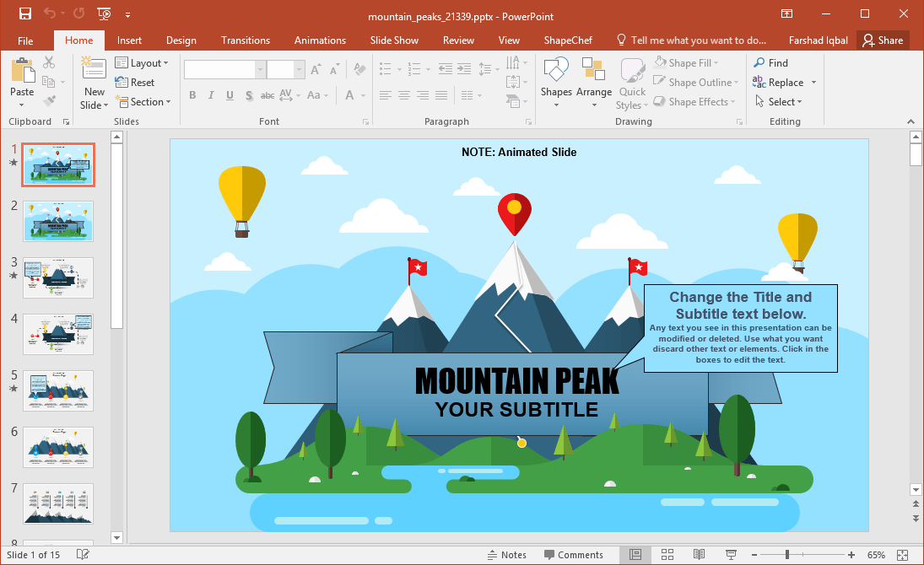Toggle Italic formatting
This screenshot has width=924, height=565.
click(211, 94)
